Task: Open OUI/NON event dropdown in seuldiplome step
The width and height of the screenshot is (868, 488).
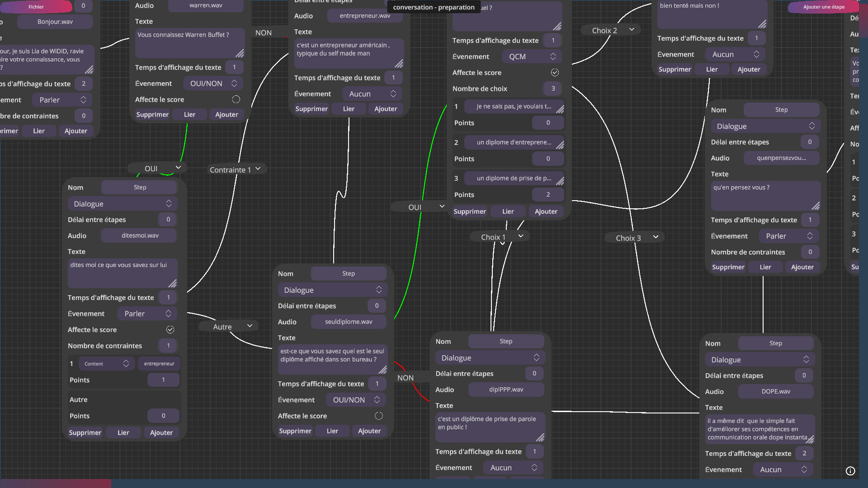Action: [356, 400]
